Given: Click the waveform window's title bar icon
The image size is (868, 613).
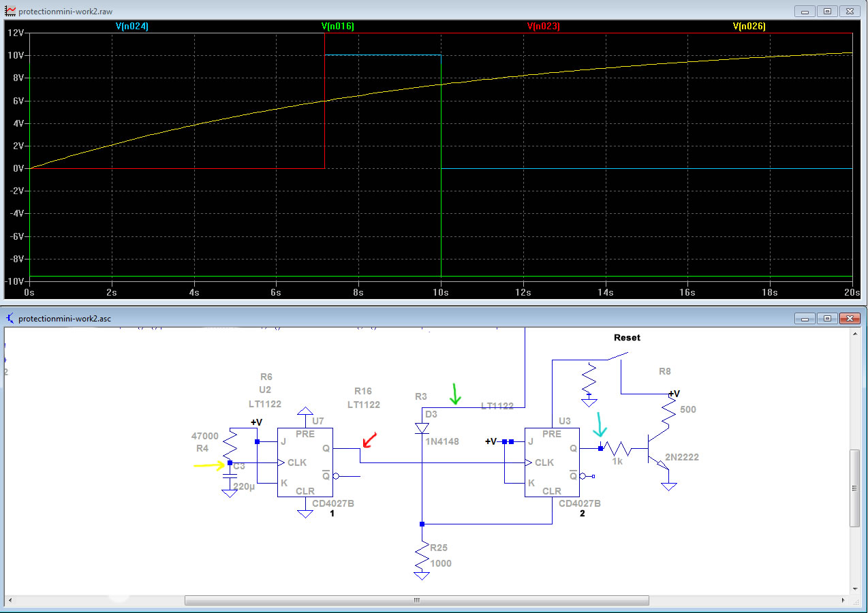Looking at the screenshot, I should tap(10, 12).
